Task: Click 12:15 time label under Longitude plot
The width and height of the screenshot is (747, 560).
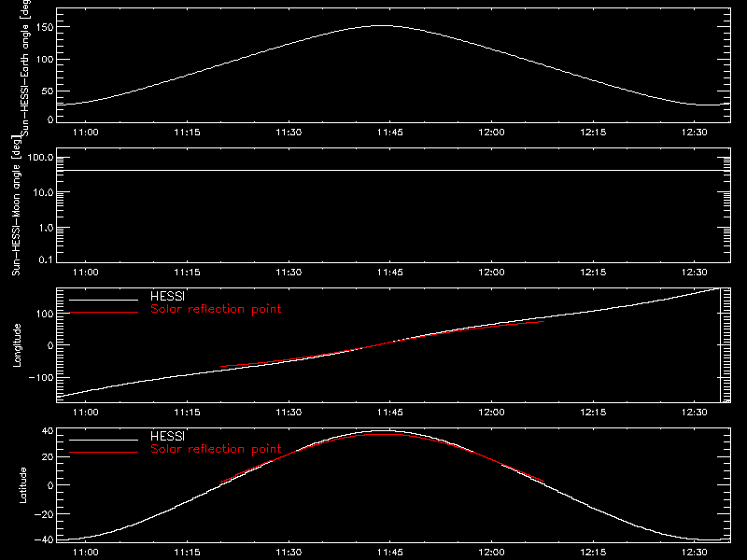Action: tap(593, 413)
